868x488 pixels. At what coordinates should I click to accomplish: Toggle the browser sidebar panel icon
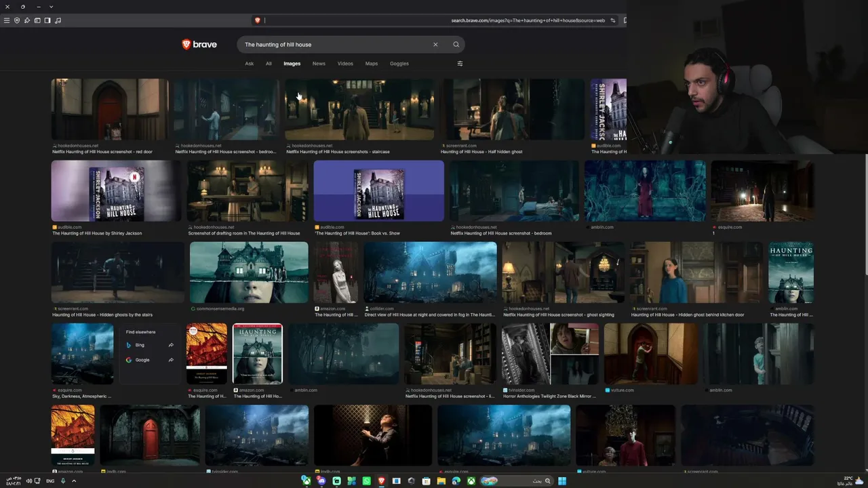pyautogui.click(x=47, y=20)
